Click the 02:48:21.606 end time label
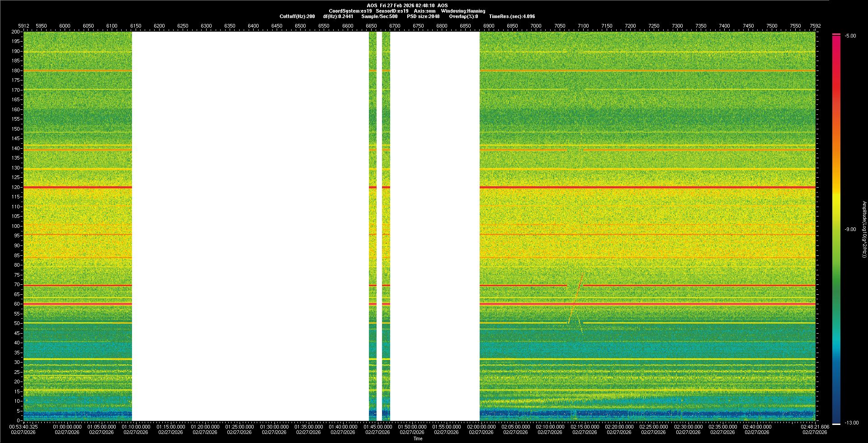The height and width of the screenshot is (443, 868). pos(815,426)
